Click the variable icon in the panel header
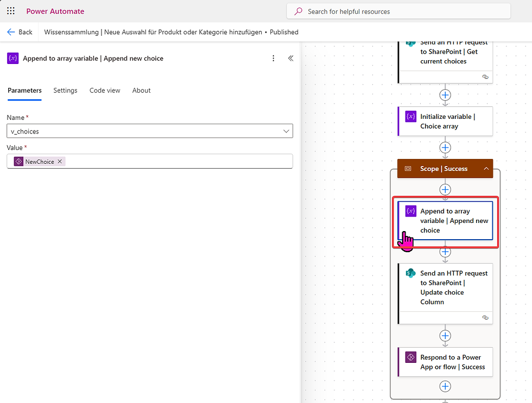Screen dimensions: 532x403 [x=13, y=58]
